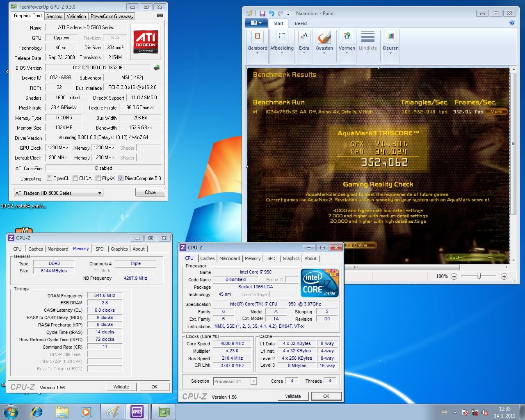Click the taskbar clock showing 12:35
Viewport: 525px width, 420px height.
tap(505, 412)
